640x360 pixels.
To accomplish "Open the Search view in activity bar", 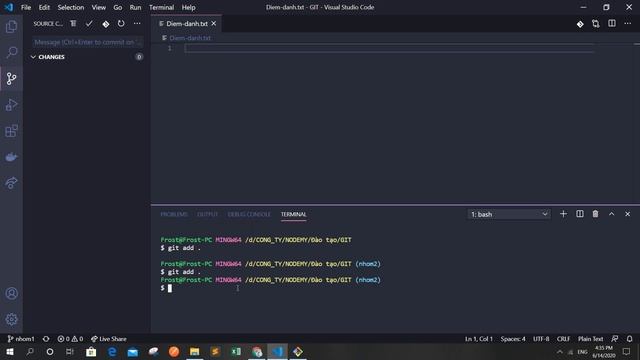I will click(x=11, y=52).
